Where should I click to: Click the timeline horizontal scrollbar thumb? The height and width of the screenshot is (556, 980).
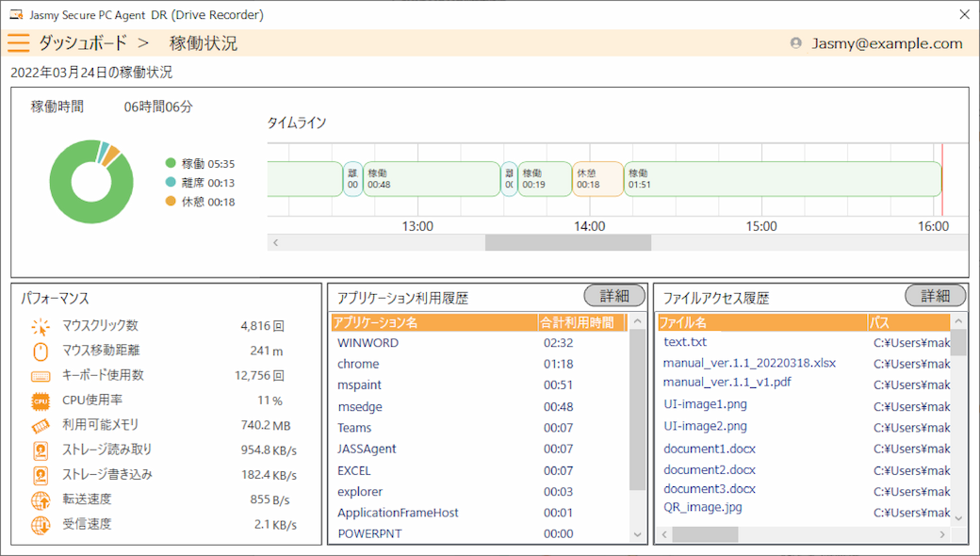tap(568, 242)
